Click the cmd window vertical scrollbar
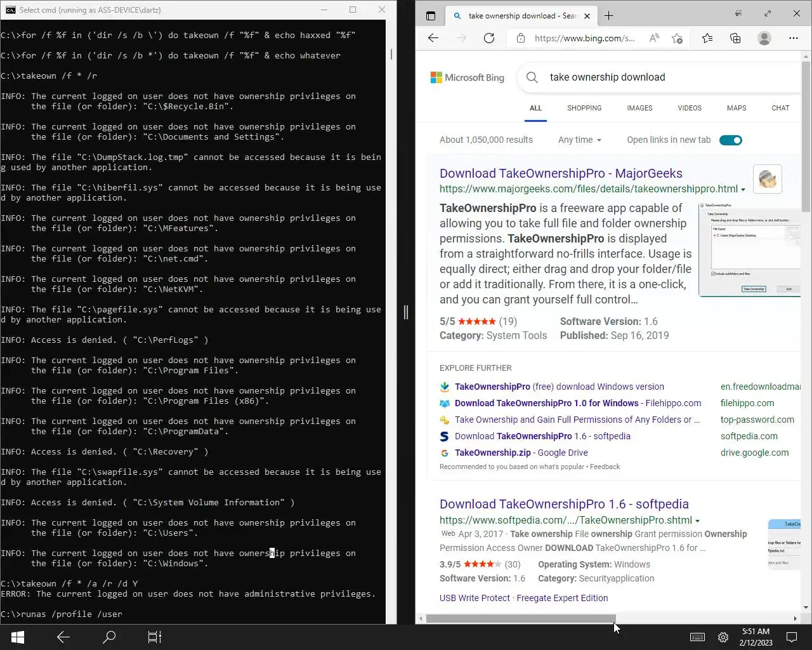This screenshot has width=812, height=650. coord(391,55)
